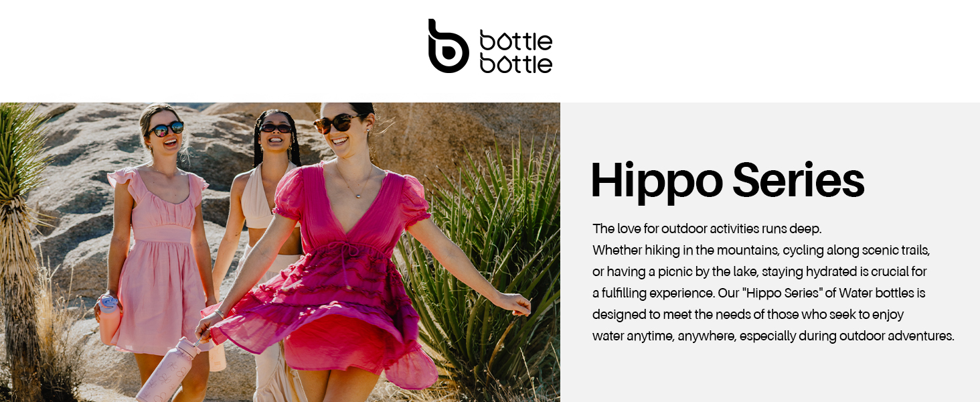This screenshot has height=402, width=980.
Task: Click the large boulder behind the women
Action: click(x=80, y=201)
